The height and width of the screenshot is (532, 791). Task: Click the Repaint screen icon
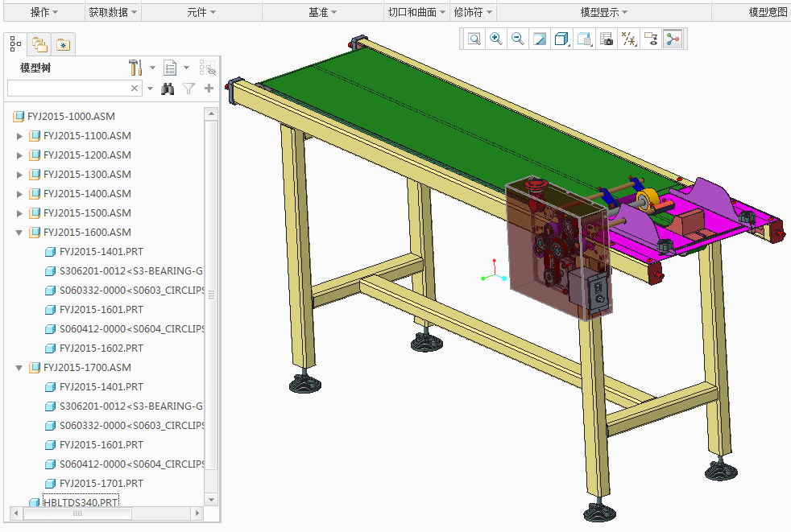click(540, 39)
